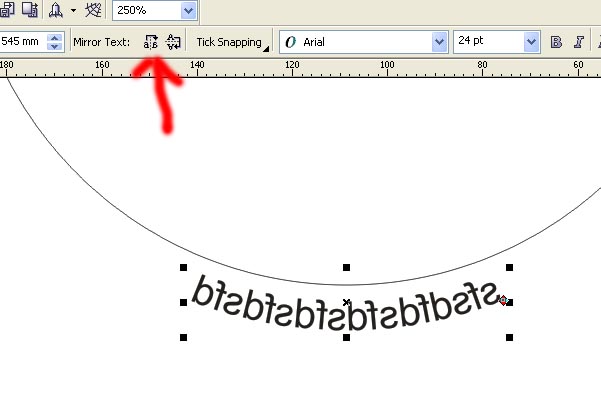This screenshot has width=601, height=407.
Task: Open the Arial font list dropdown
Action: click(x=439, y=41)
